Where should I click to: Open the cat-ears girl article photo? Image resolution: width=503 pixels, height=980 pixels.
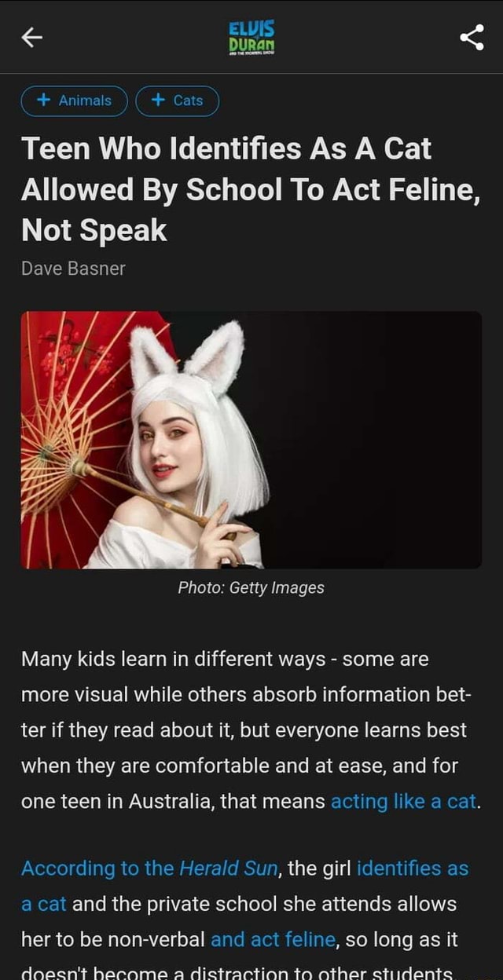pos(251,440)
